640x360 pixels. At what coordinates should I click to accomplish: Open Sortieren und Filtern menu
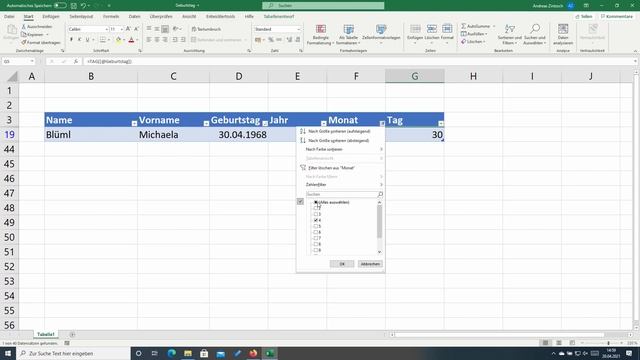(509, 34)
